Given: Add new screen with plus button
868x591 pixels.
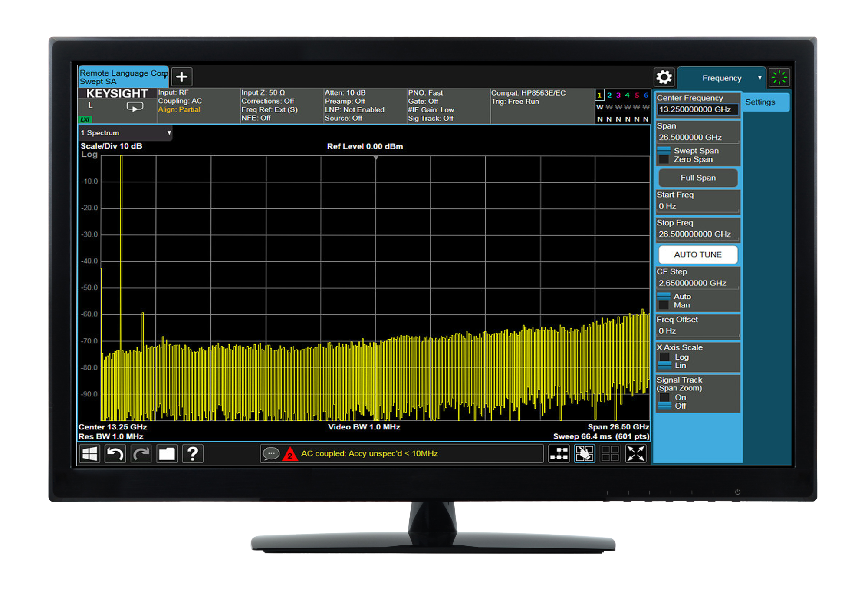Looking at the screenshot, I should pos(182,77).
